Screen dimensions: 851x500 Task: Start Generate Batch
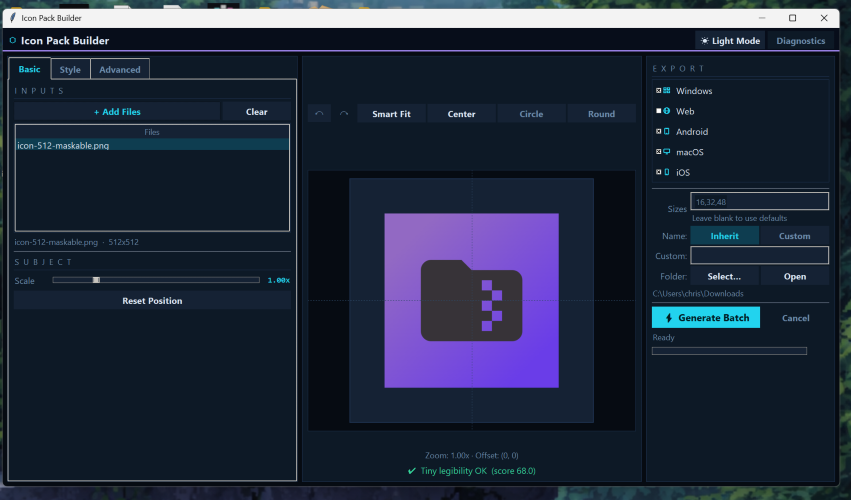(x=706, y=318)
